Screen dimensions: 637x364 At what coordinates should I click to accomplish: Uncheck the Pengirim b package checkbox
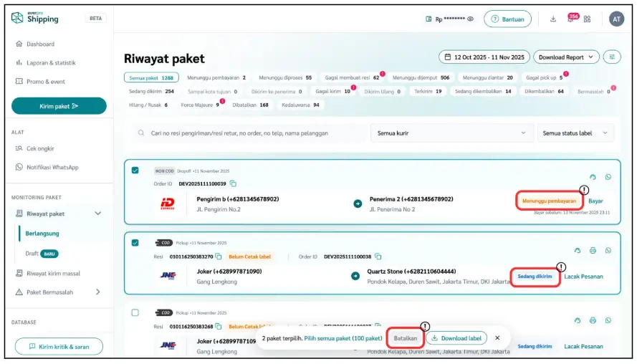(x=135, y=171)
